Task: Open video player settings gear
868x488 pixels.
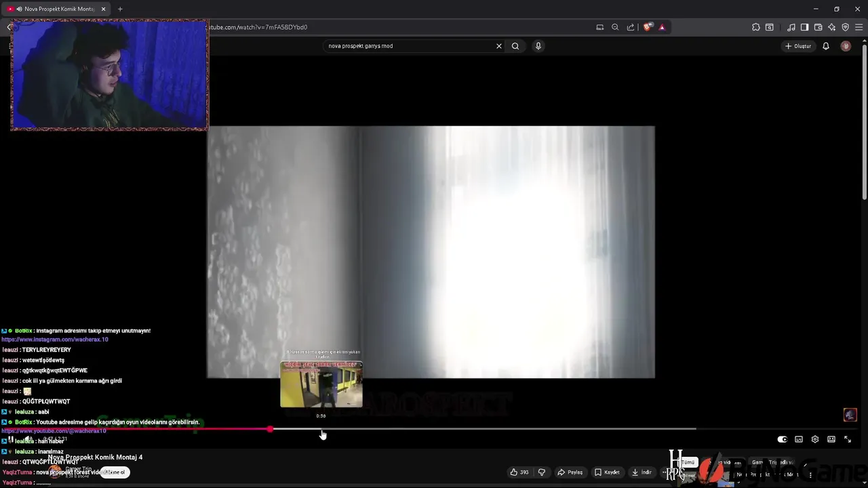Action: pos(815,439)
